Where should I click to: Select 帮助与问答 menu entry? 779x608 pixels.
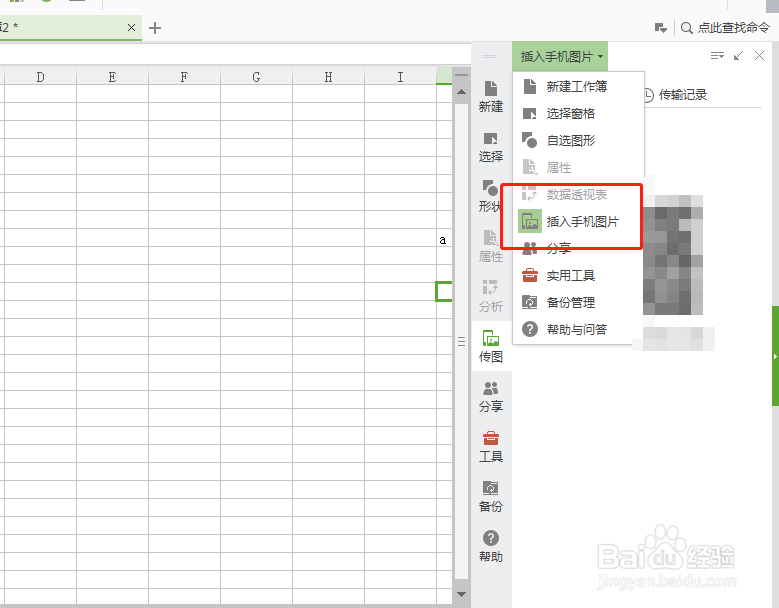(x=578, y=329)
